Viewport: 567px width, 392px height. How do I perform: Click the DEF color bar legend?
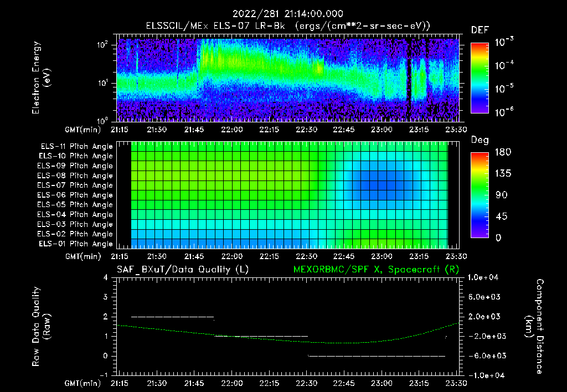(x=480, y=78)
